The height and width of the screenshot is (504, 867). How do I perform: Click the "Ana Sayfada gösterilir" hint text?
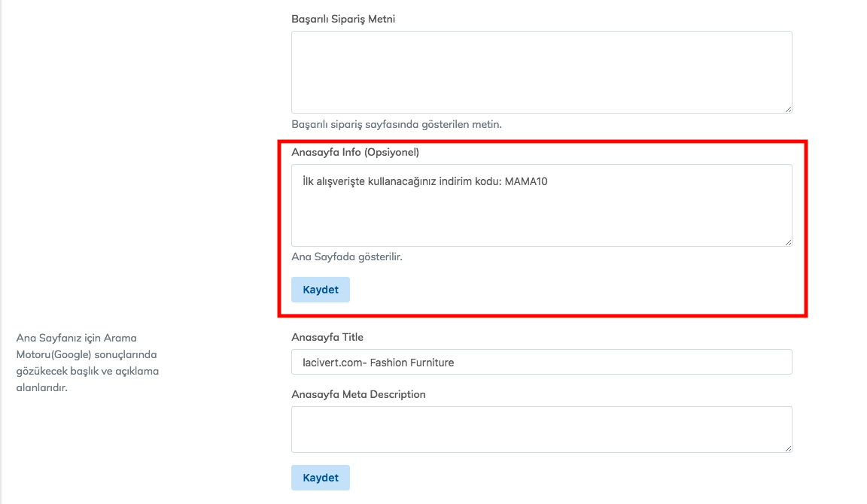click(x=347, y=257)
